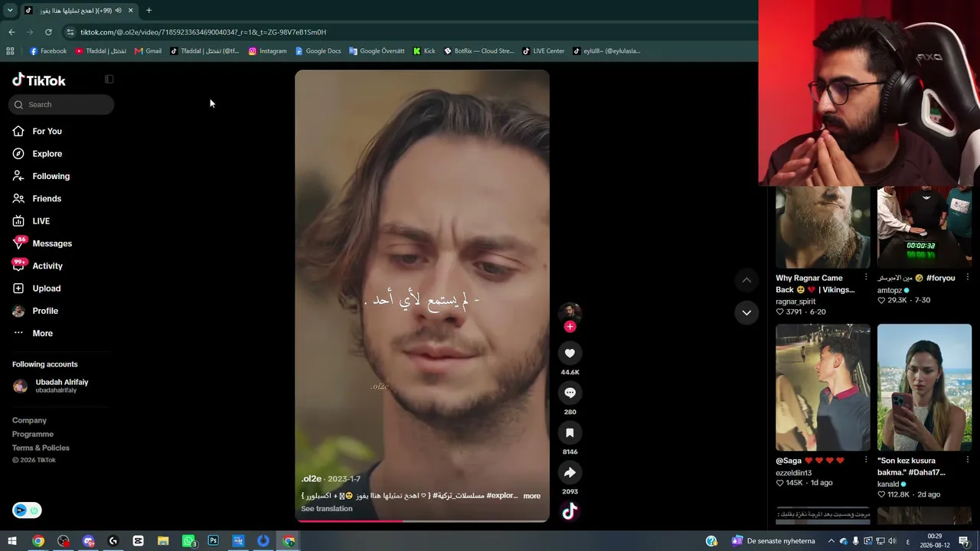Like the video with the heart icon

tap(570, 353)
